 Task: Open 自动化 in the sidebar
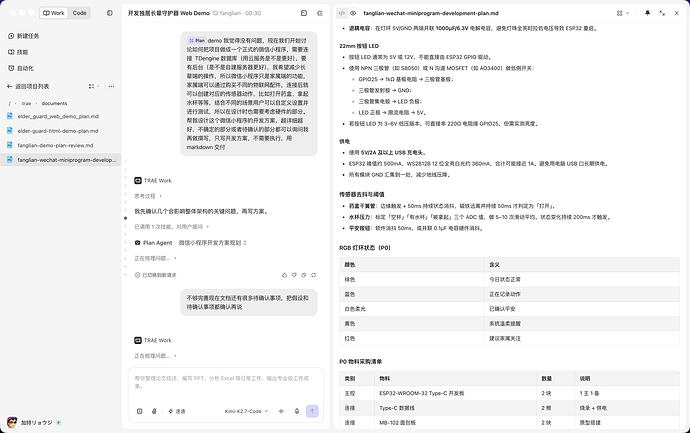pyautogui.click(x=21, y=68)
